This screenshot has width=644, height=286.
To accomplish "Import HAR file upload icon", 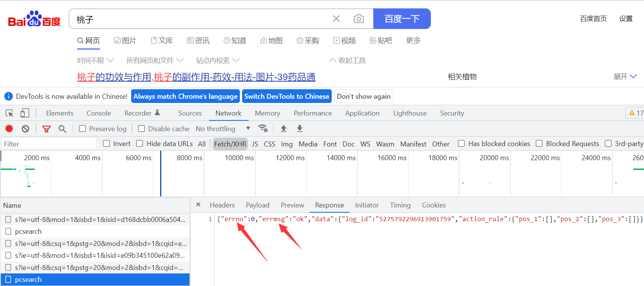I will coord(284,129).
